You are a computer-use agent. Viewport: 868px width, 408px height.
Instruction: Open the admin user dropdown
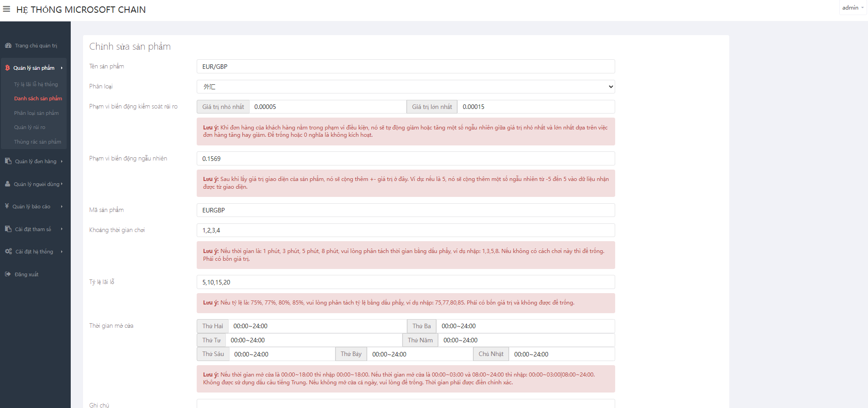[x=852, y=8]
